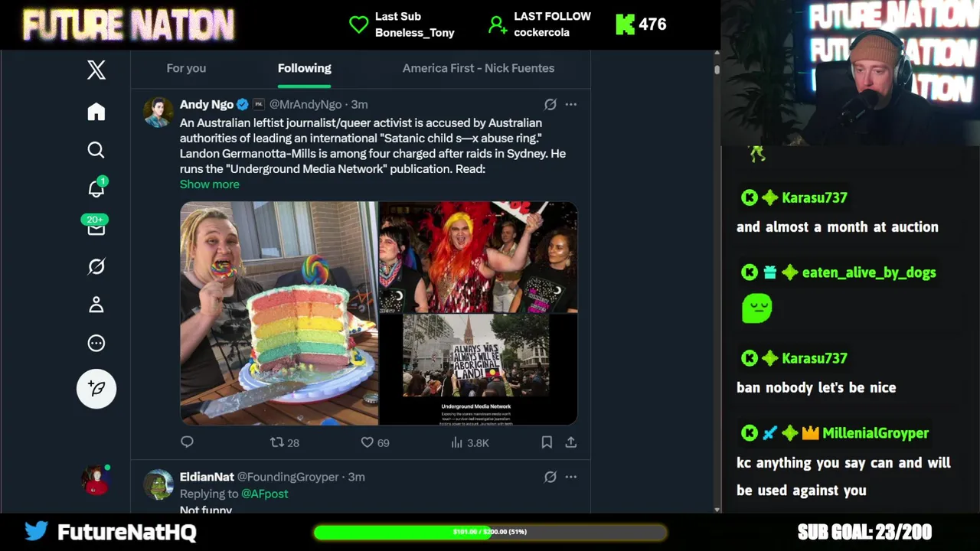Click Andy Ngo's verified checkmark badge
This screenshot has width=980, height=551.
tap(243, 104)
